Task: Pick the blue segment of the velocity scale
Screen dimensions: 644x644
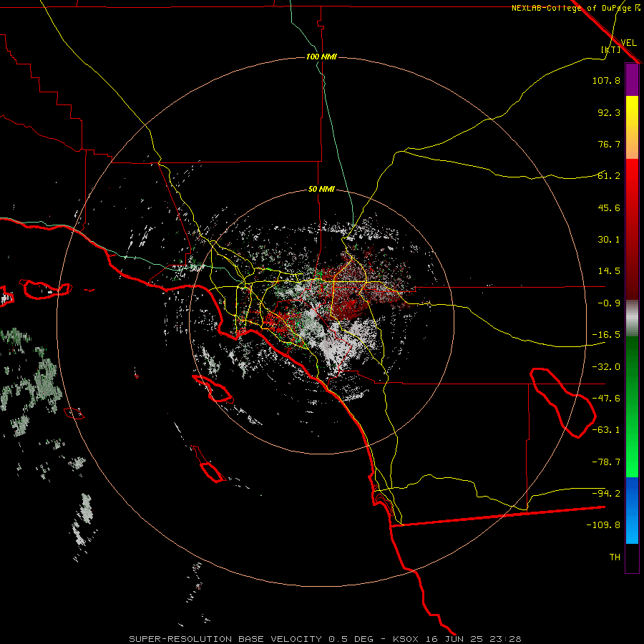Action: (632, 510)
